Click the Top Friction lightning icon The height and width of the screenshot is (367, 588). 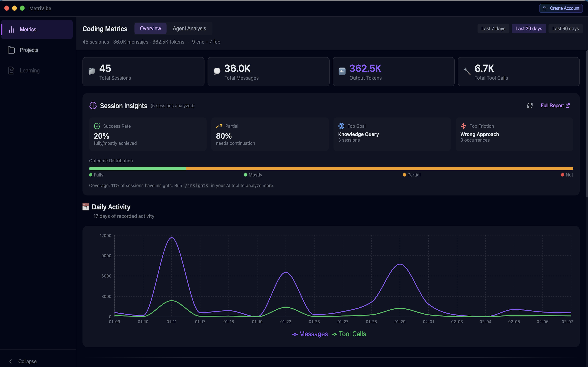[x=464, y=126]
